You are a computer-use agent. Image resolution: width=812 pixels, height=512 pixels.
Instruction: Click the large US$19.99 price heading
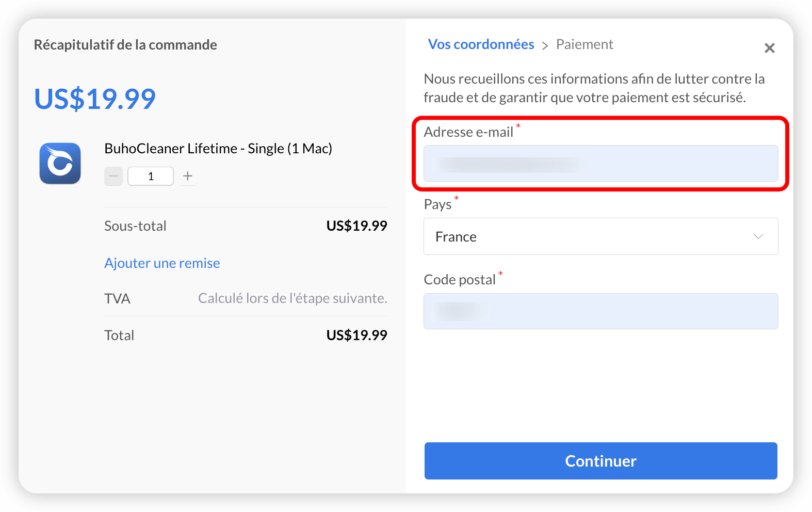tap(95, 99)
